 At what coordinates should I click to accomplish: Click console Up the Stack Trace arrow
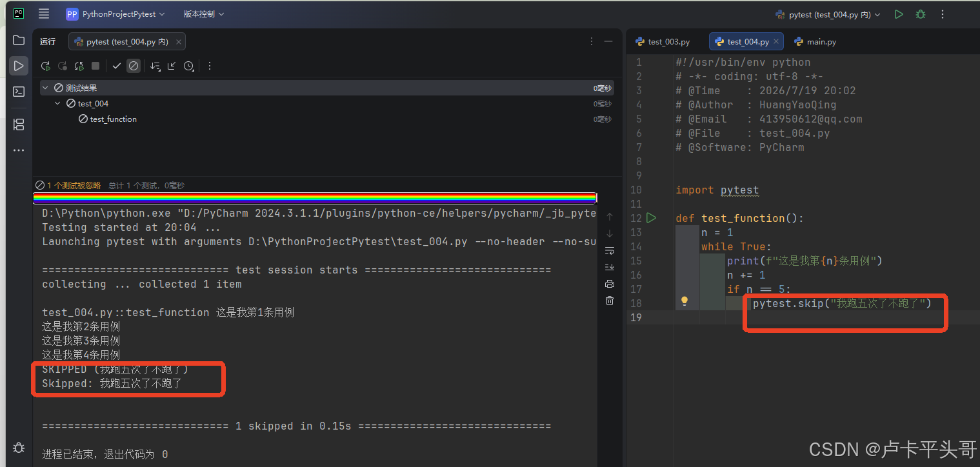[610, 217]
